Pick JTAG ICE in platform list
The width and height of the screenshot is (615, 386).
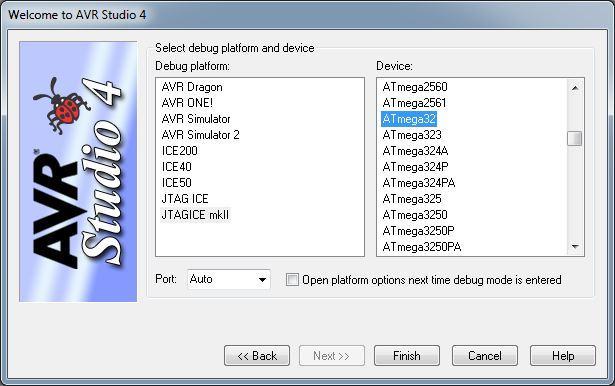[x=185, y=199]
